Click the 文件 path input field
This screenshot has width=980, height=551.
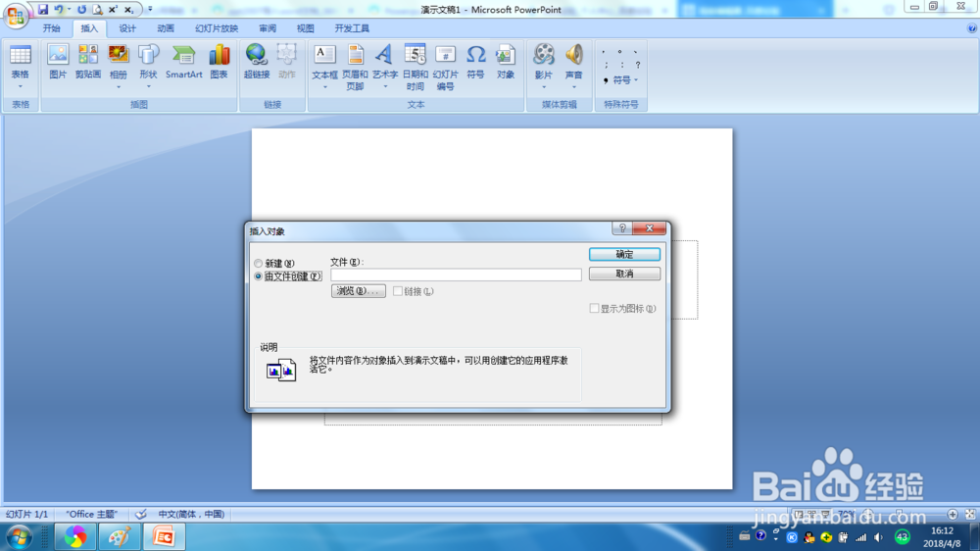click(456, 275)
